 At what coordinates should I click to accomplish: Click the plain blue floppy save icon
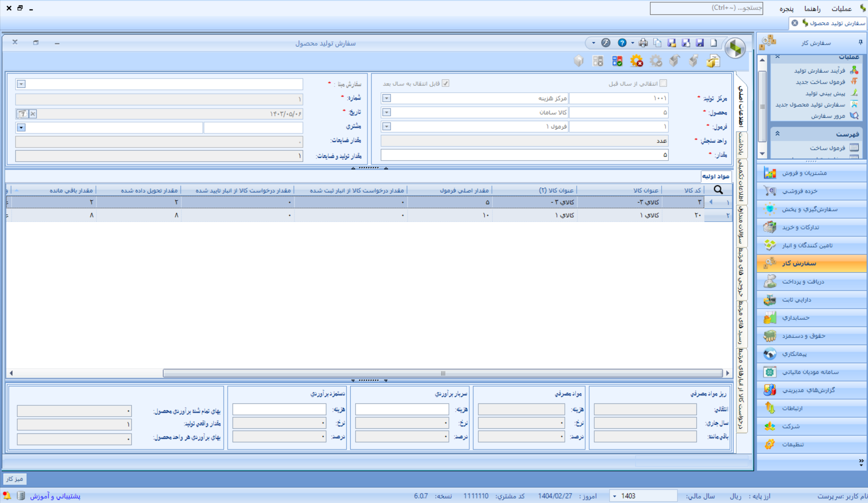pos(700,43)
